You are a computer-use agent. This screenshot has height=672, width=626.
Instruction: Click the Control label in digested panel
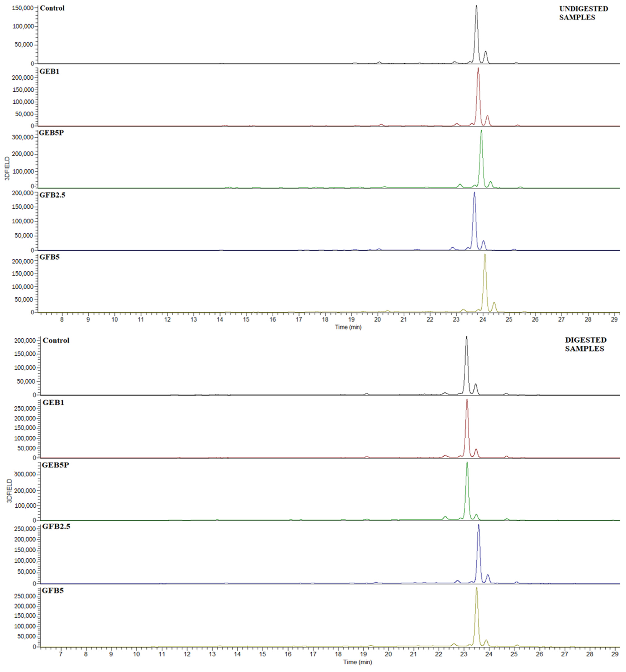[56, 340]
